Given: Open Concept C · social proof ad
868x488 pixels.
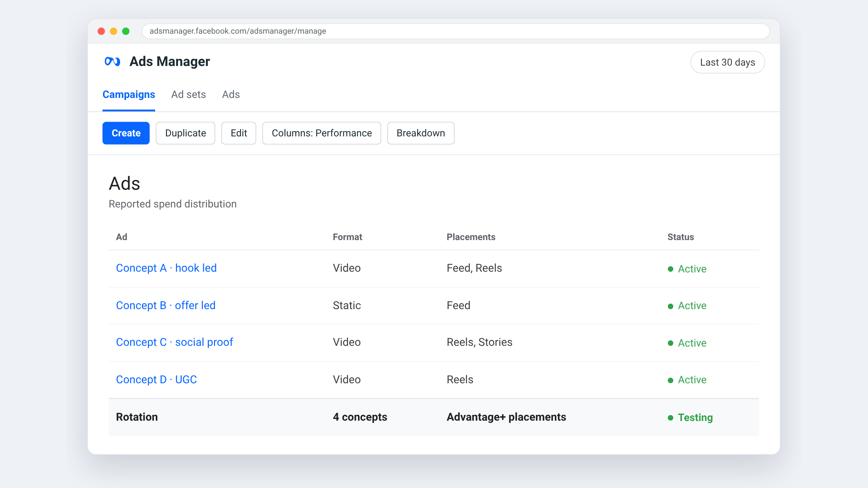Looking at the screenshot, I should click(x=175, y=342).
